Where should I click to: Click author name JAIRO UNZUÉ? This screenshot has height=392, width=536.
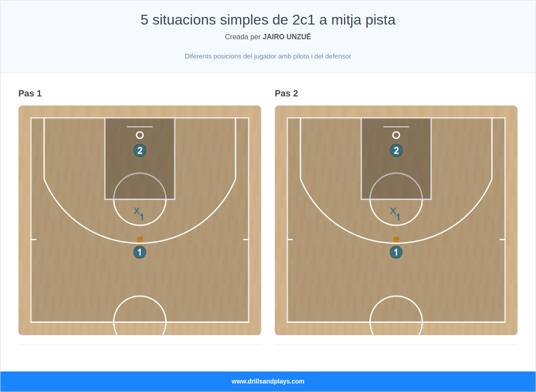287,37
